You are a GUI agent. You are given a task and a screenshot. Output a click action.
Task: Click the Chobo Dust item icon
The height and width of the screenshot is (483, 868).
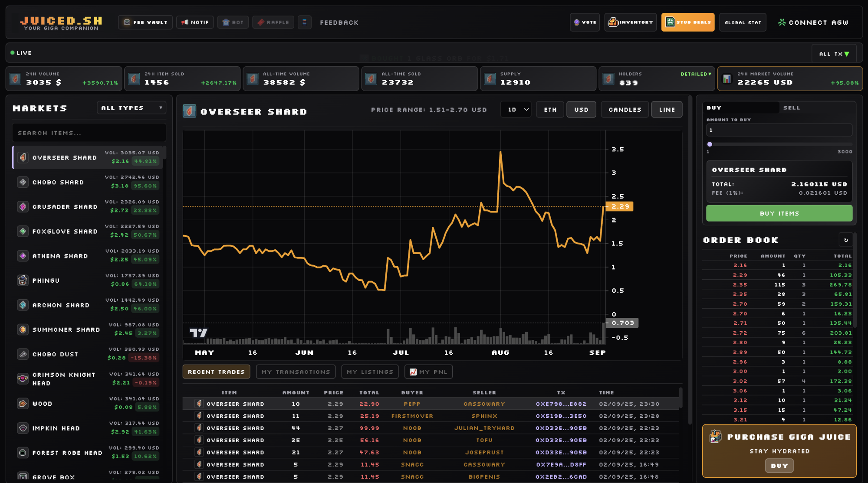23,354
